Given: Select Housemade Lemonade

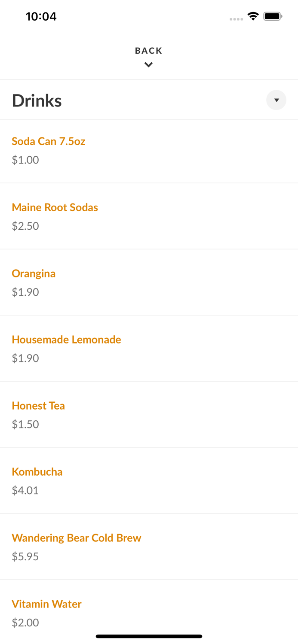Looking at the screenshot, I should 66,340.
